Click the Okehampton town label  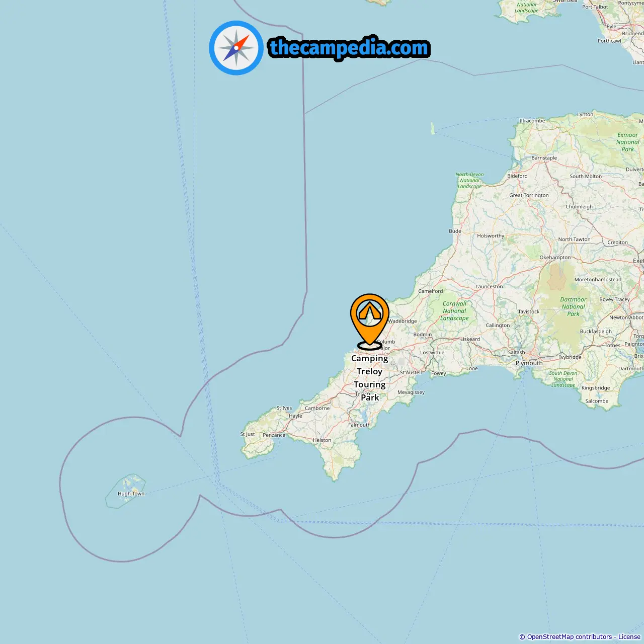tap(555, 258)
